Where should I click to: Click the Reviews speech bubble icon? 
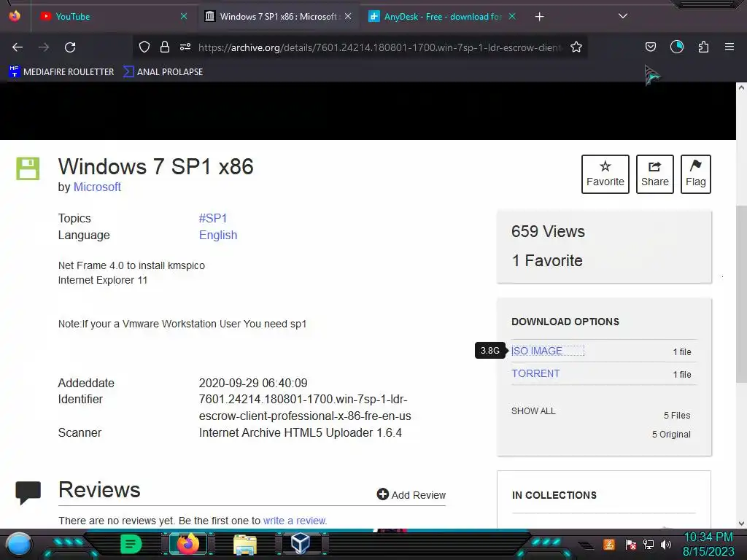tap(28, 492)
